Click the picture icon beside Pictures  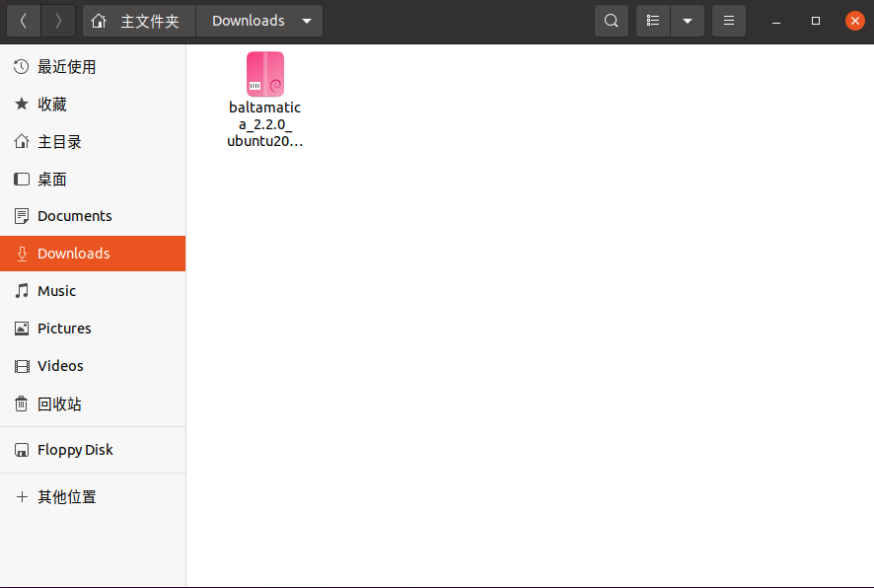coord(21,329)
